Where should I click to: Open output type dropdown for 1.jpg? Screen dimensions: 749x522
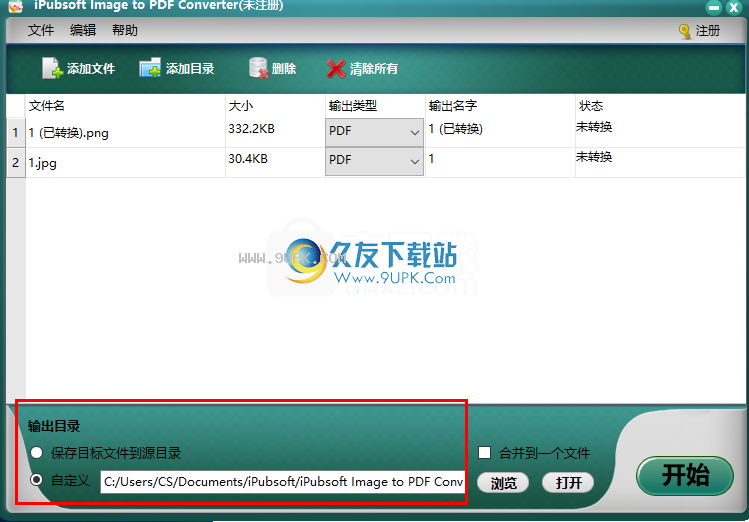(x=374, y=161)
